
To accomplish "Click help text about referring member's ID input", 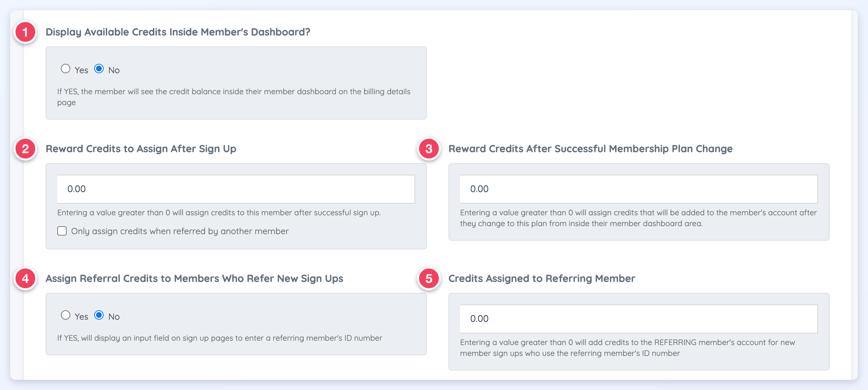I will coord(220,338).
